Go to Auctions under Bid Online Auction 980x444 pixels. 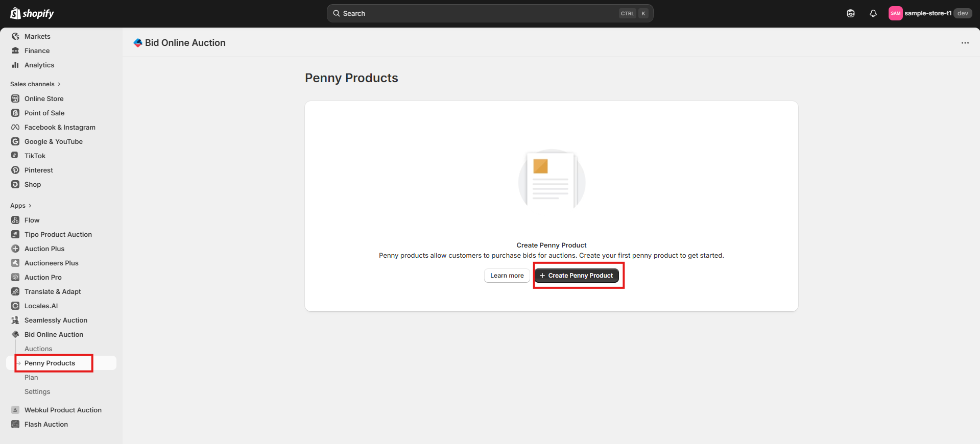coord(38,349)
